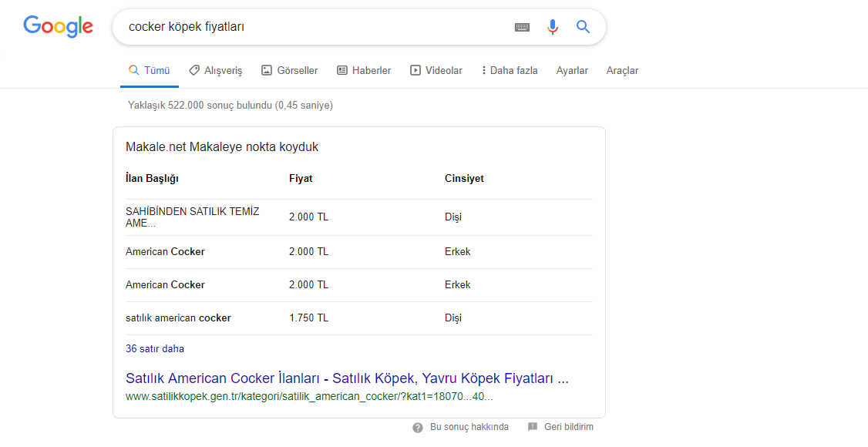Click inside the search box text
868x447 pixels.
click(x=187, y=26)
